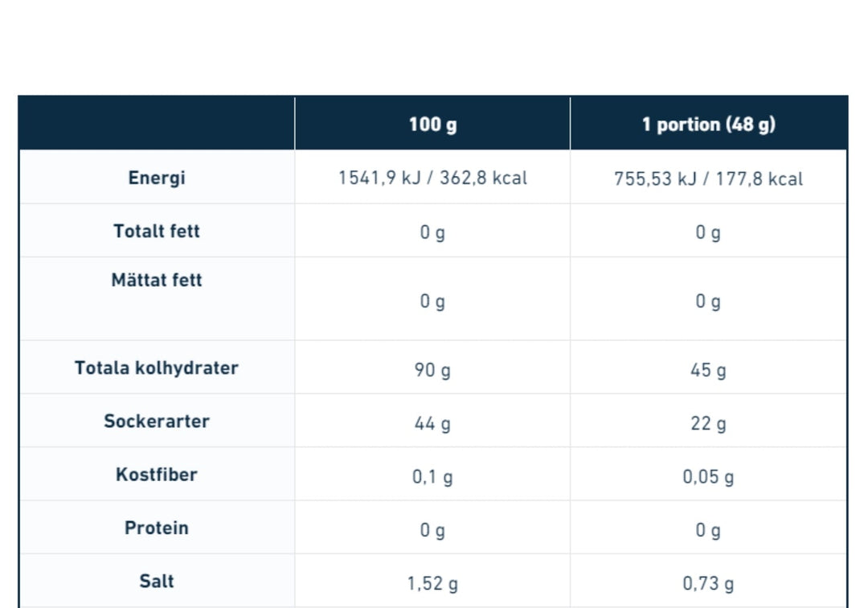Image resolution: width=868 pixels, height=608 pixels.
Task: Click the 1,52 g salt value
Action: 432,583
